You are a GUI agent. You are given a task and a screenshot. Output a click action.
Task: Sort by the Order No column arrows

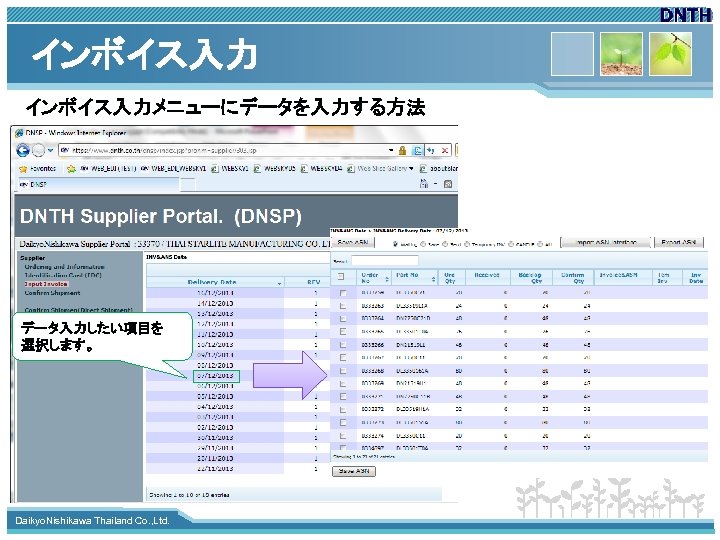(x=387, y=279)
